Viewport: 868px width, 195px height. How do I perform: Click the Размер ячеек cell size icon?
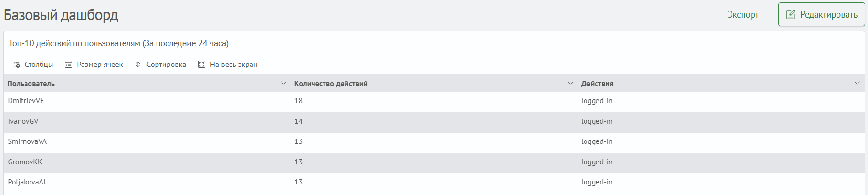click(x=69, y=65)
